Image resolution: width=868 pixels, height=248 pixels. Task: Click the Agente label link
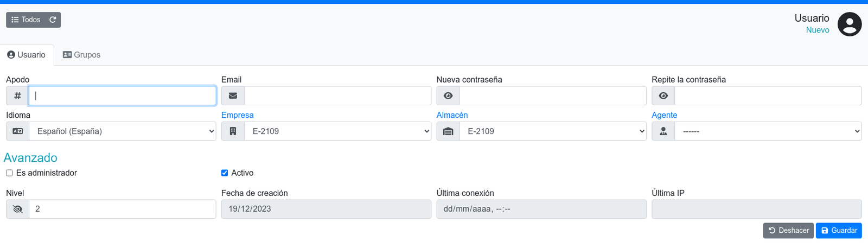[x=665, y=115]
